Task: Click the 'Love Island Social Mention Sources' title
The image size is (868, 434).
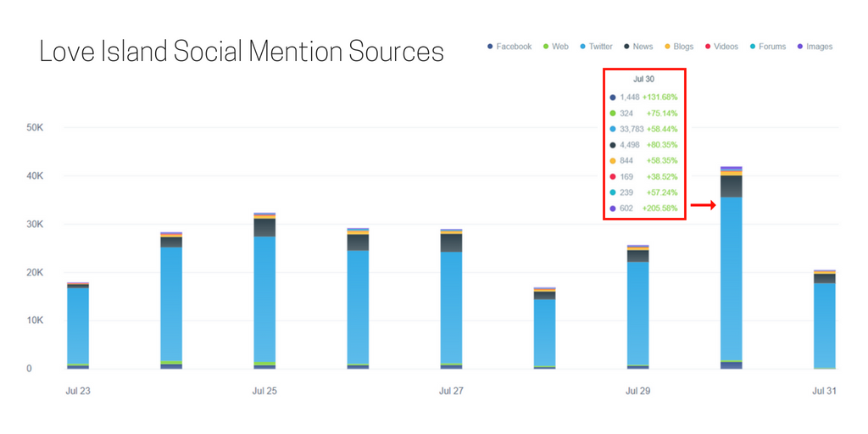Action: 242,52
